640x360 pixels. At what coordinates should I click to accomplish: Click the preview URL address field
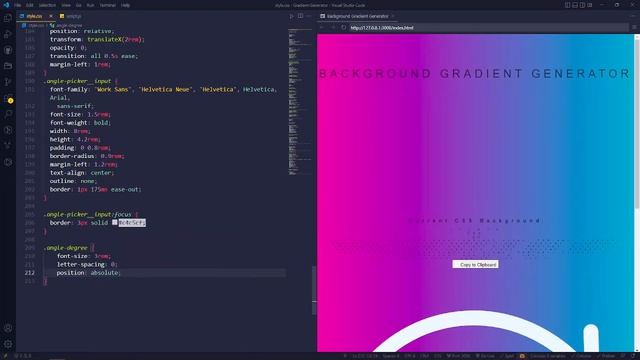[488, 28]
